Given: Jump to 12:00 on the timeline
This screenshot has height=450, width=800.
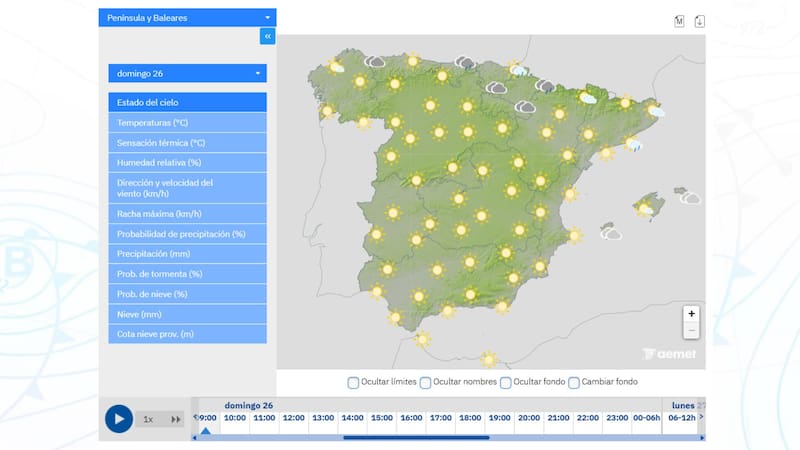Looking at the screenshot, I should point(294,418).
